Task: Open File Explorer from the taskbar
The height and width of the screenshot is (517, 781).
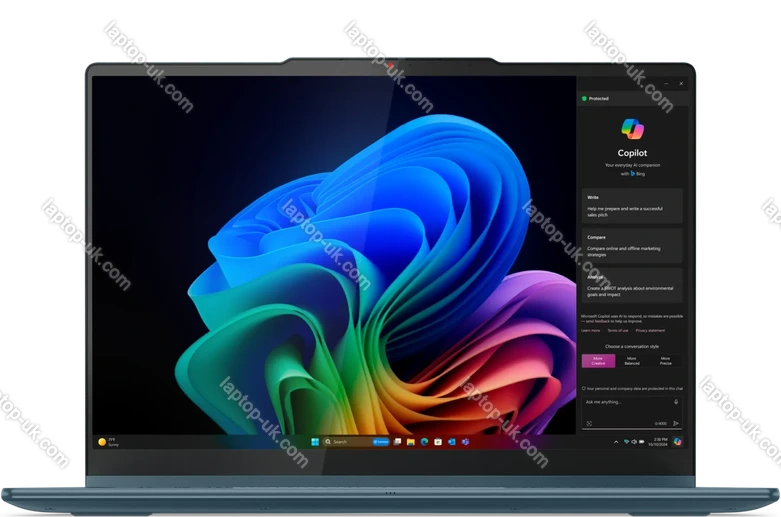Action: point(411,441)
